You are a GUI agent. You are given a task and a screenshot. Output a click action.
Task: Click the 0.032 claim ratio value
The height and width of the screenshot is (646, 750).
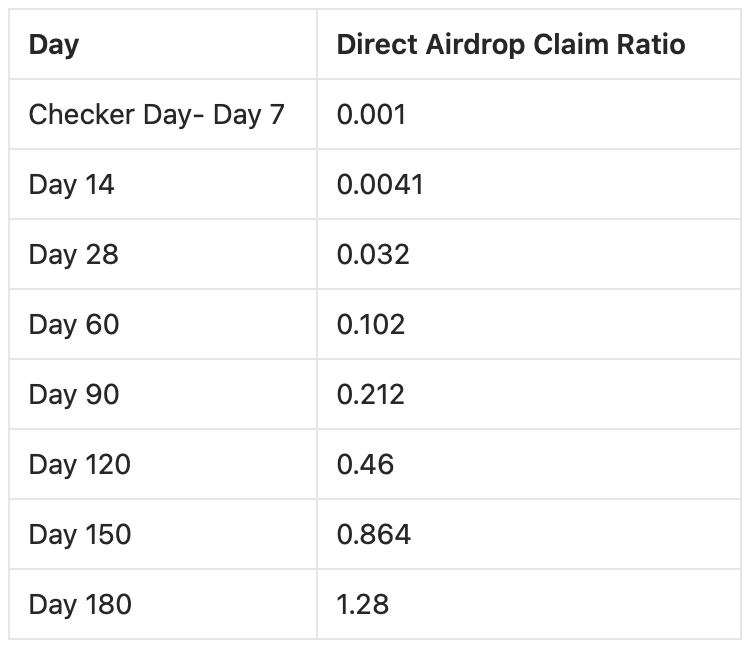373,255
